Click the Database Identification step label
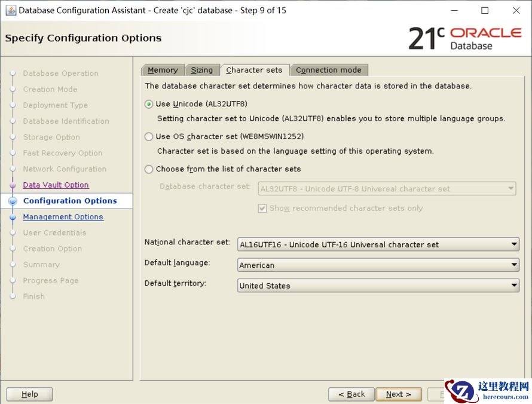Image resolution: width=532 pixels, height=404 pixels. tap(66, 121)
